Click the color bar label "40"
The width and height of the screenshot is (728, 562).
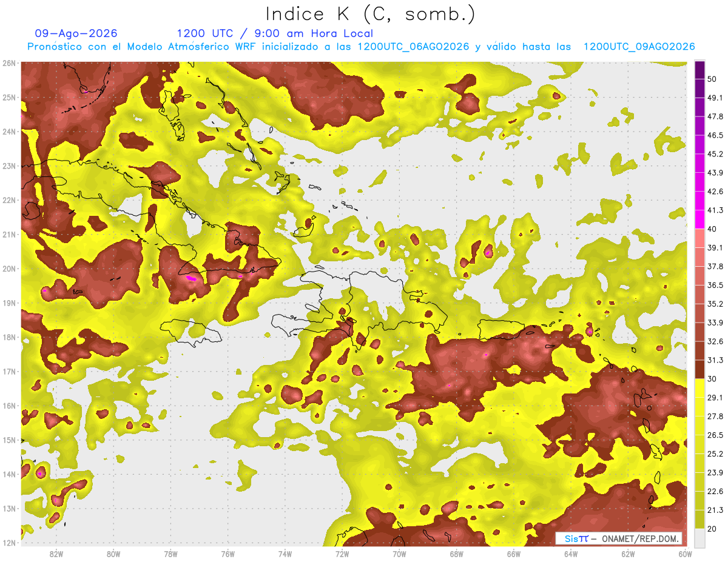point(712,229)
